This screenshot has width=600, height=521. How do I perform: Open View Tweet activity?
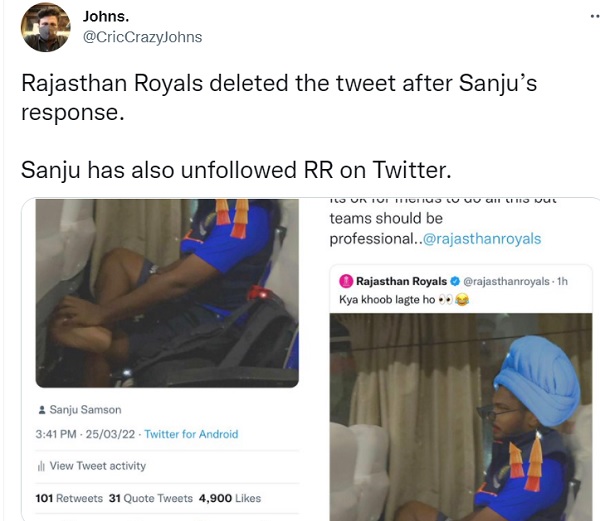(97, 466)
